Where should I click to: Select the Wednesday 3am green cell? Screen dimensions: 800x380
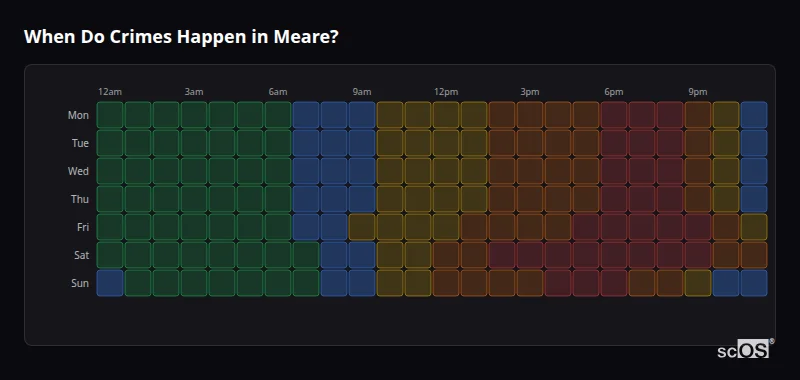pyautogui.click(x=194, y=171)
